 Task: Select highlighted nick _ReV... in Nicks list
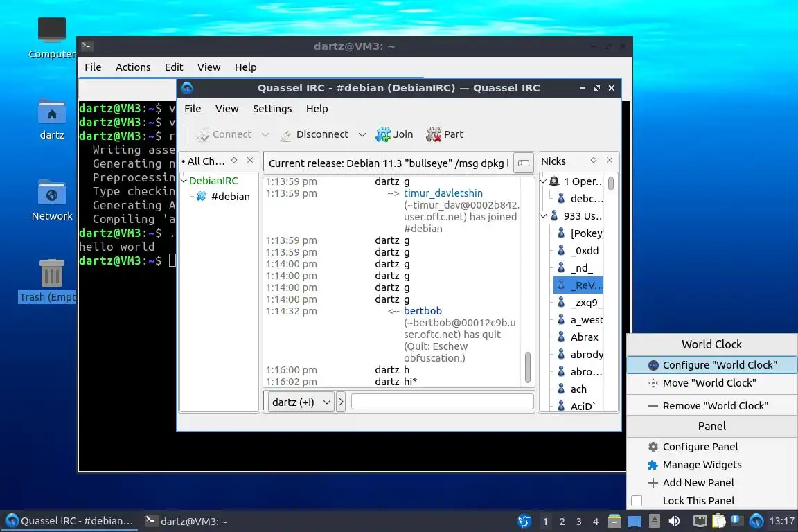pyautogui.click(x=579, y=285)
